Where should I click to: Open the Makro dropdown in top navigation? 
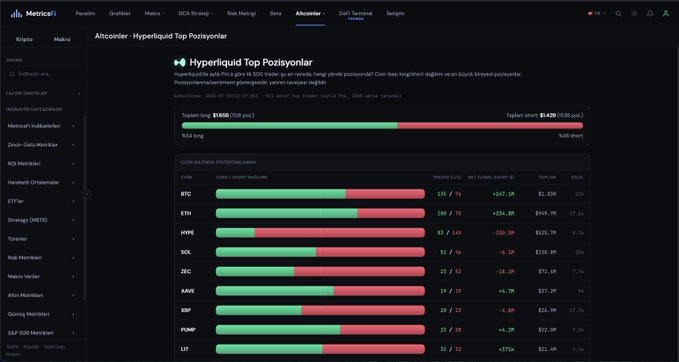[x=154, y=13]
